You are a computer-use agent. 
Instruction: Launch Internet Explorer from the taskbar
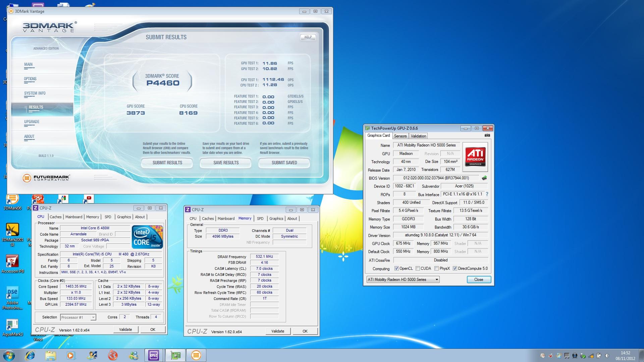point(30,355)
